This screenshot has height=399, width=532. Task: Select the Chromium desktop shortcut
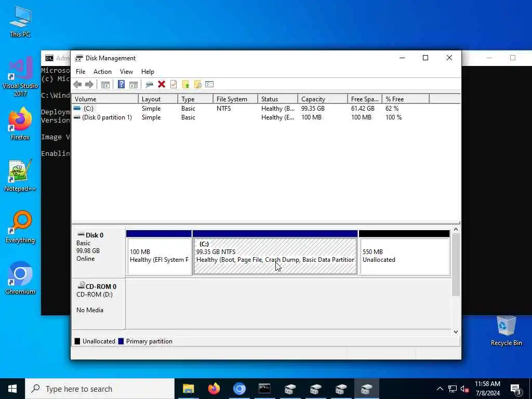click(x=20, y=278)
